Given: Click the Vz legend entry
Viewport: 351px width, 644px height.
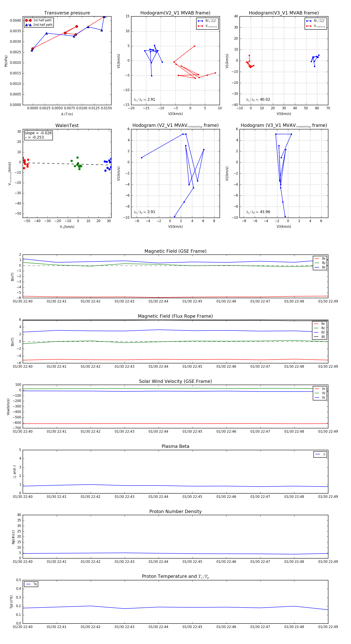Looking at the screenshot, I should tap(320, 398).
